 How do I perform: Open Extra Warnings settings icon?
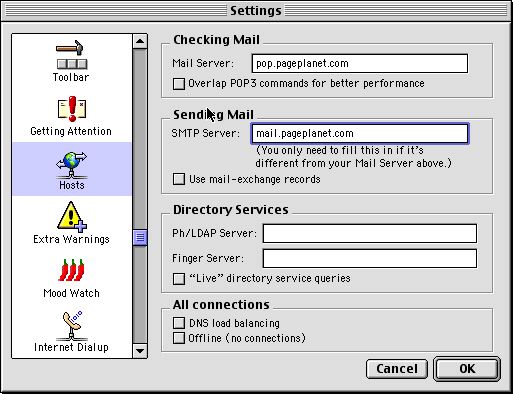click(x=71, y=217)
